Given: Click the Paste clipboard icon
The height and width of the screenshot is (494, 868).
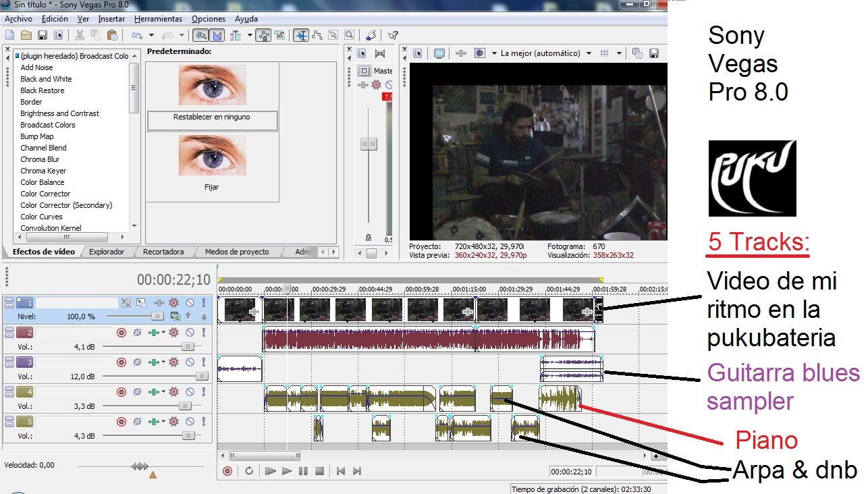Looking at the screenshot, I should [x=112, y=35].
